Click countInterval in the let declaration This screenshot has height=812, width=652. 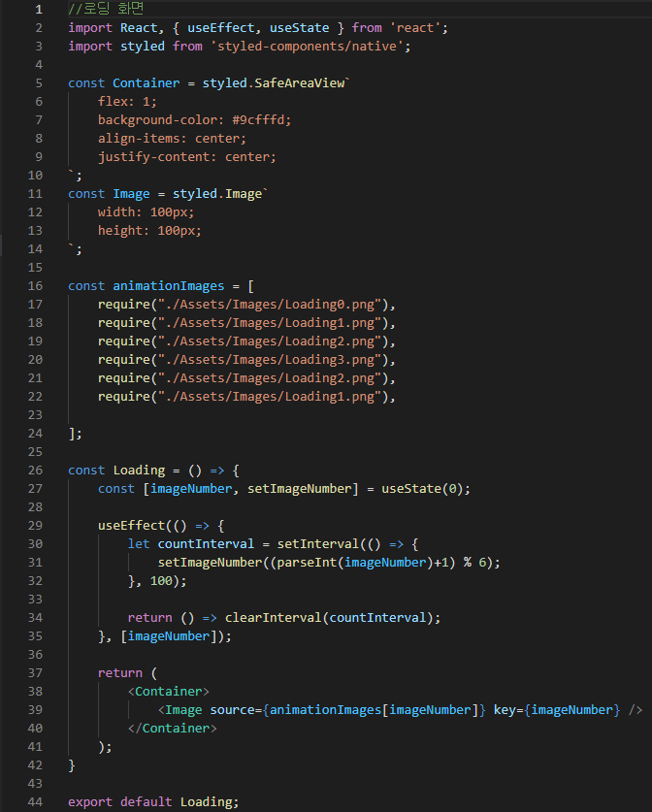206,543
